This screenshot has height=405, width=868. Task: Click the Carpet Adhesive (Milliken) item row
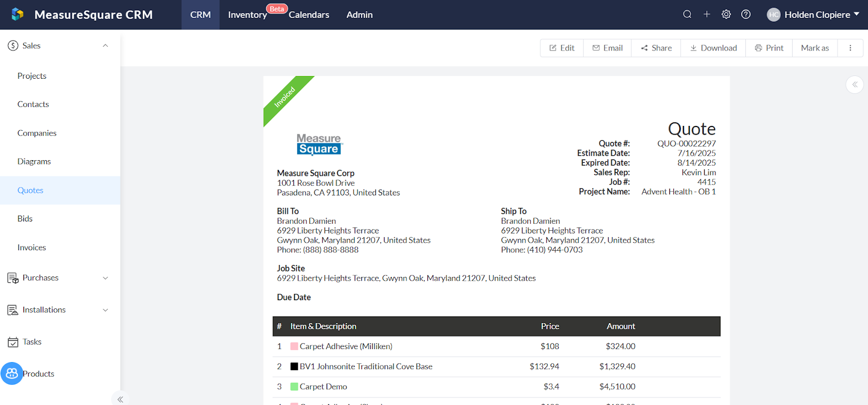[x=496, y=346]
